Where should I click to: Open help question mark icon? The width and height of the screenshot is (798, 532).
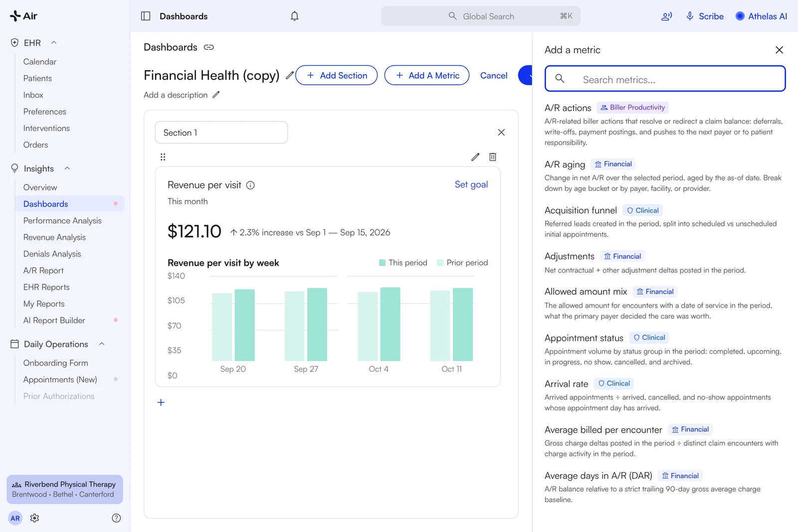tap(116, 518)
